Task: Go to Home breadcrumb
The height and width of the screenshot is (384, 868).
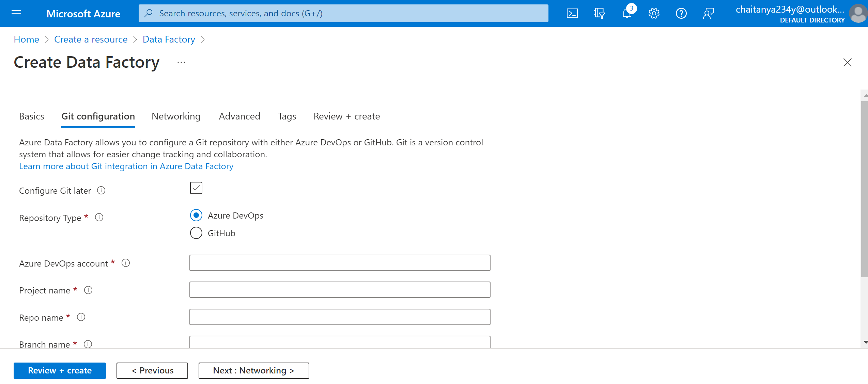Action: [27, 39]
